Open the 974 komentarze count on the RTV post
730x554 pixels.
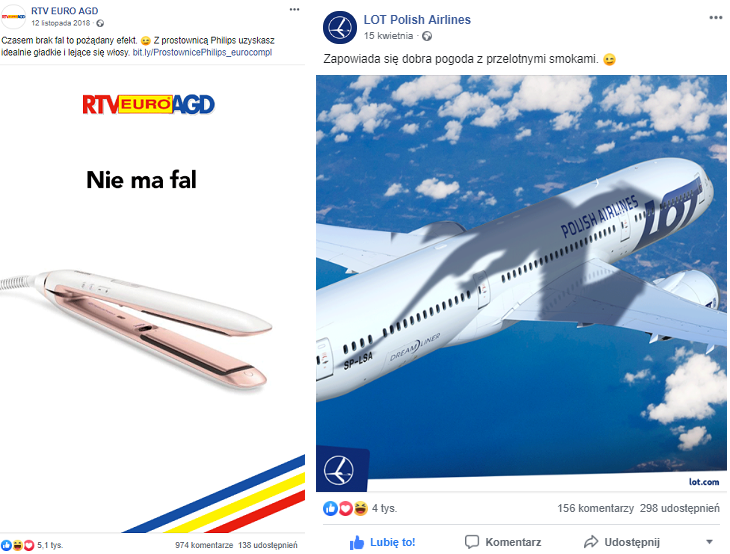204,545
